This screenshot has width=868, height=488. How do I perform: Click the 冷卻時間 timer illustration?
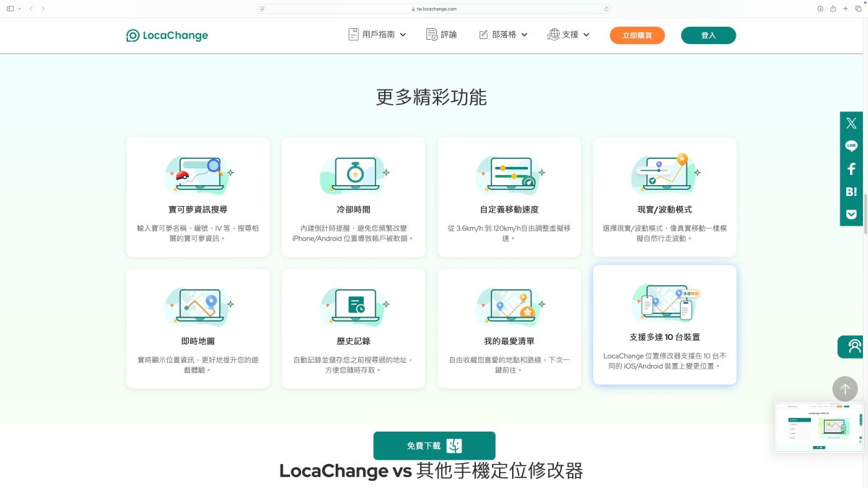354,174
